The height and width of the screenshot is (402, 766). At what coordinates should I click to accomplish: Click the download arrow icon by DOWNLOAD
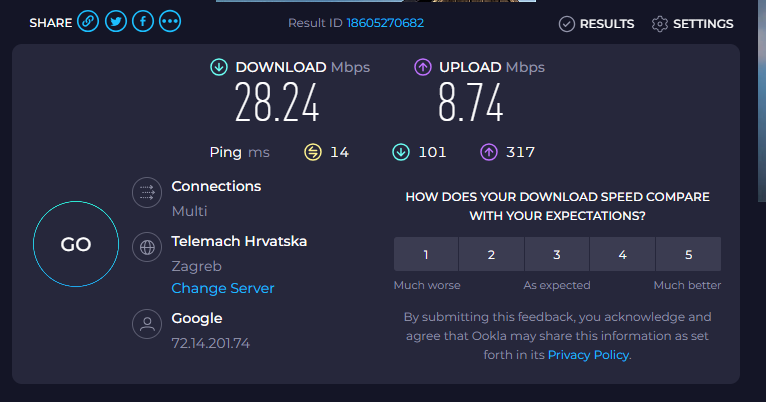coord(219,67)
